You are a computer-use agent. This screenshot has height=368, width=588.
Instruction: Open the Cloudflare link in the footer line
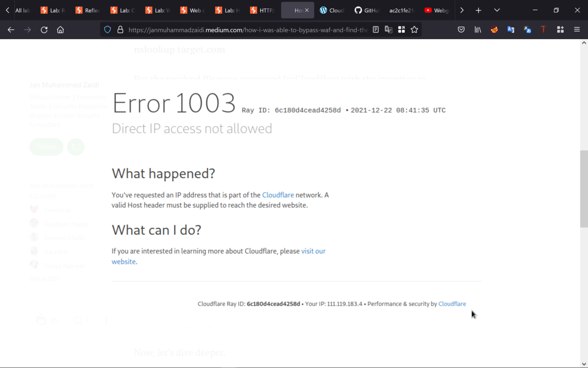point(452,304)
